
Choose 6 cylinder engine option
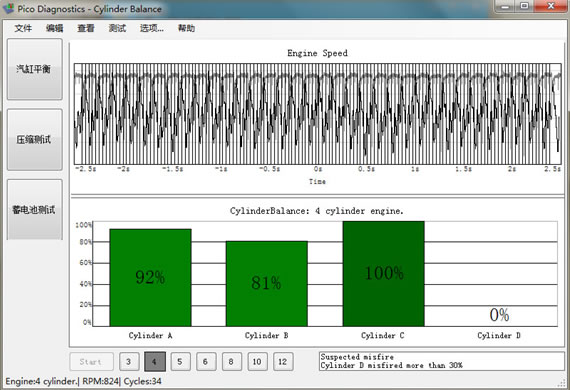coord(206,362)
